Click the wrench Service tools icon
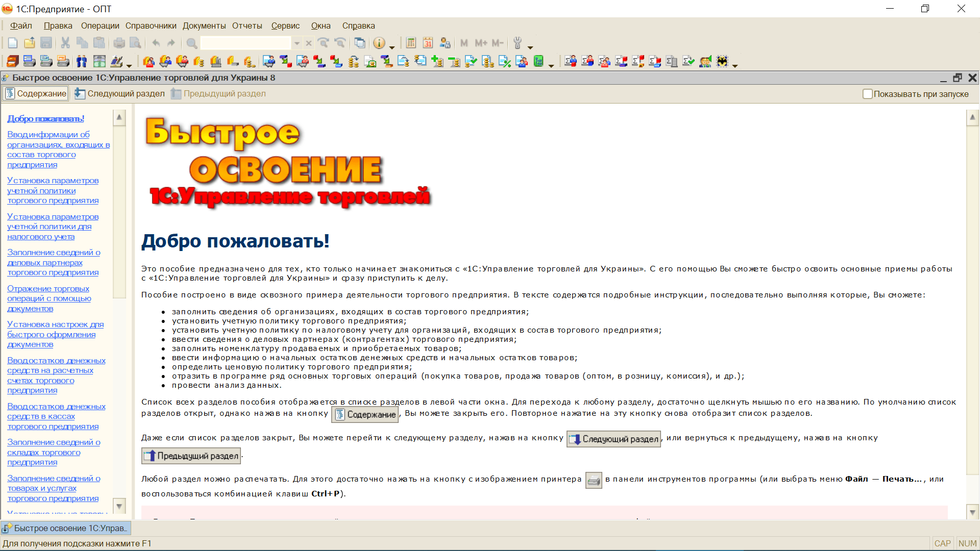This screenshot has height=551, width=980. [518, 43]
